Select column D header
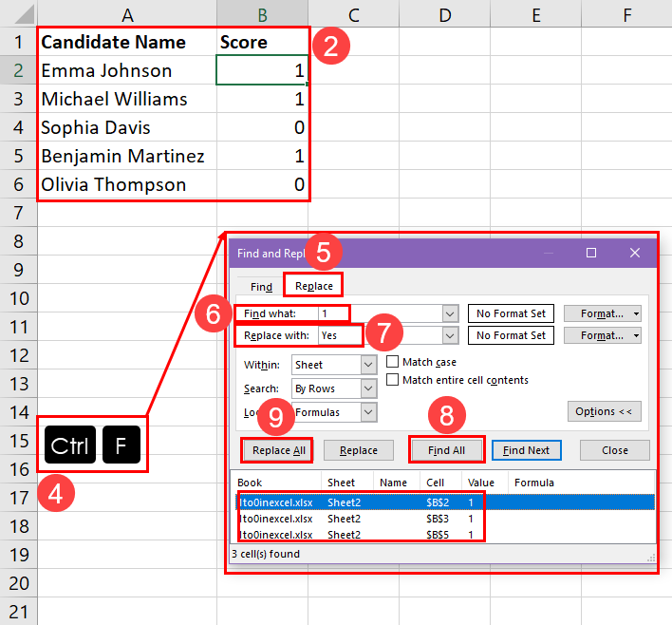Image resolution: width=672 pixels, height=625 pixels. click(x=445, y=14)
